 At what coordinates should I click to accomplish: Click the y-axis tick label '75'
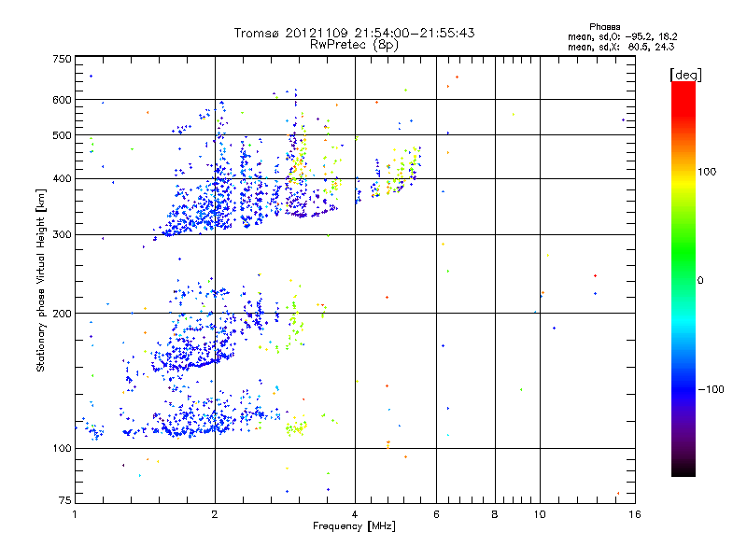pos(65,500)
